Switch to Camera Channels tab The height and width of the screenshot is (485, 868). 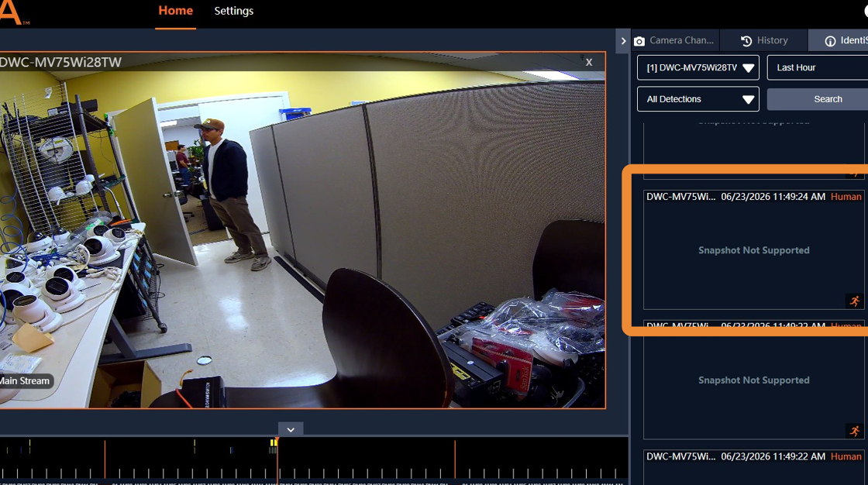tap(675, 40)
